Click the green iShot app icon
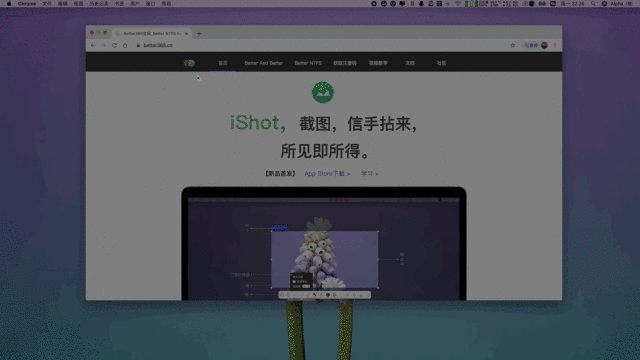The image size is (640, 360). click(x=323, y=92)
